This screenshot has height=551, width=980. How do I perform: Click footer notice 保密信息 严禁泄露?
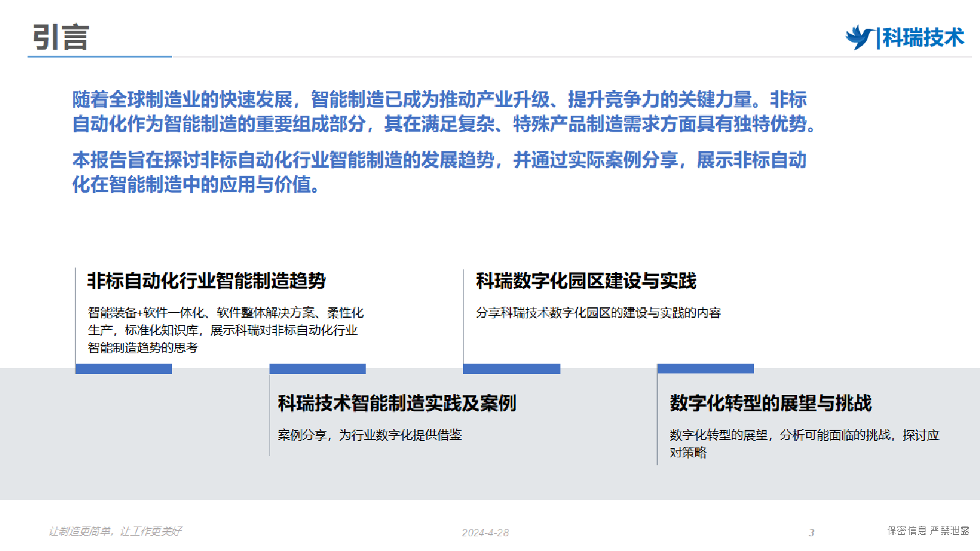929,531
